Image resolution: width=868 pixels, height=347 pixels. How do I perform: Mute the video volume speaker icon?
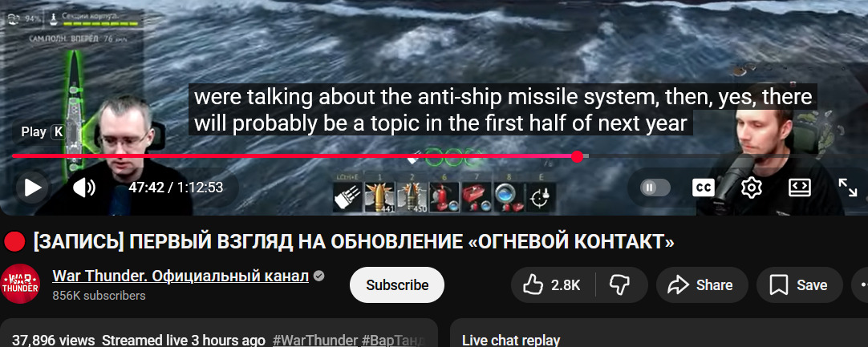84,188
